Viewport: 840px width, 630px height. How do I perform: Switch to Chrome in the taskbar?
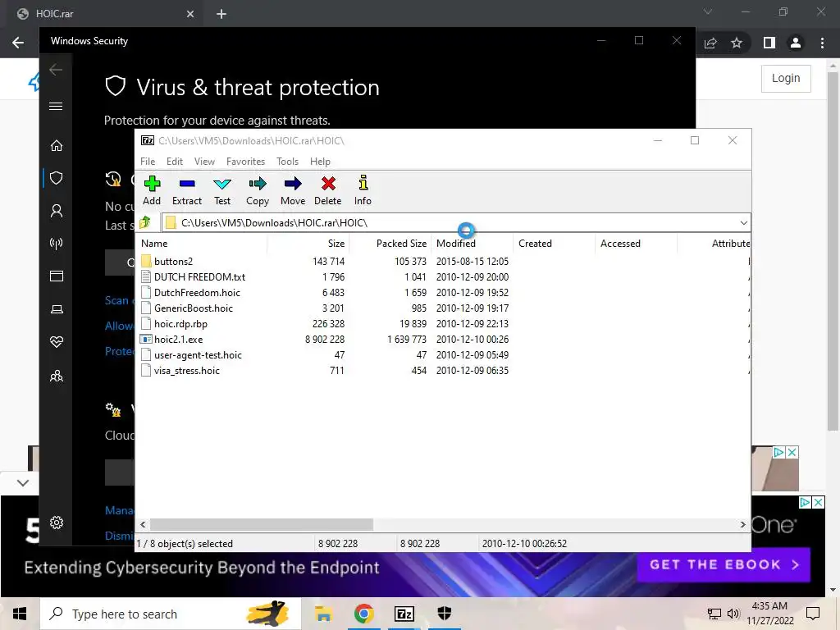[x=363, y=614]
